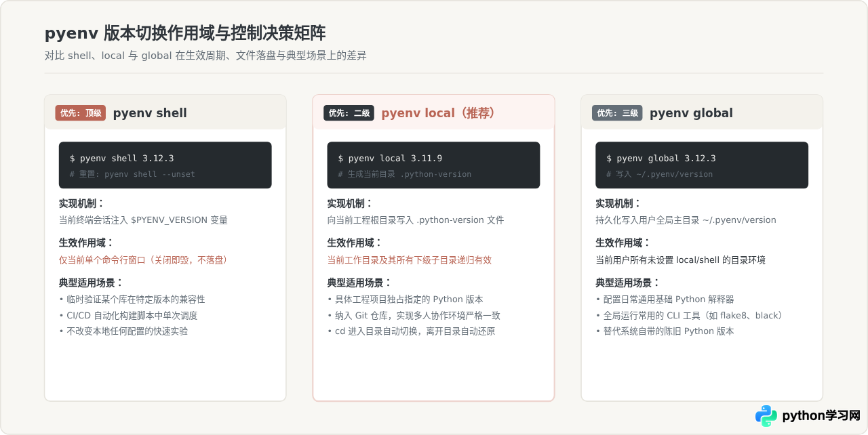Click bullet 具体工程项目独占指定的 Python 版本
The width and height of the screenshot is (868, 435).
click(406, 299)
